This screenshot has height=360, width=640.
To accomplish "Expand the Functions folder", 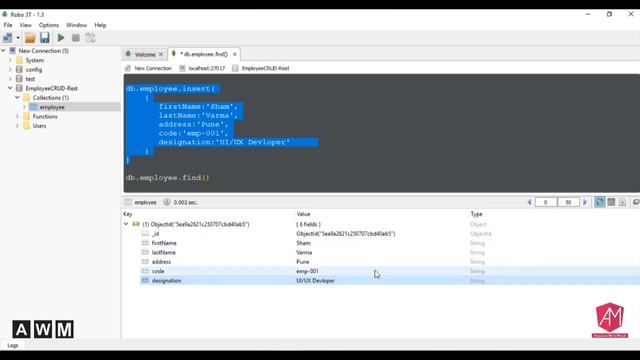I will [17, 116].
